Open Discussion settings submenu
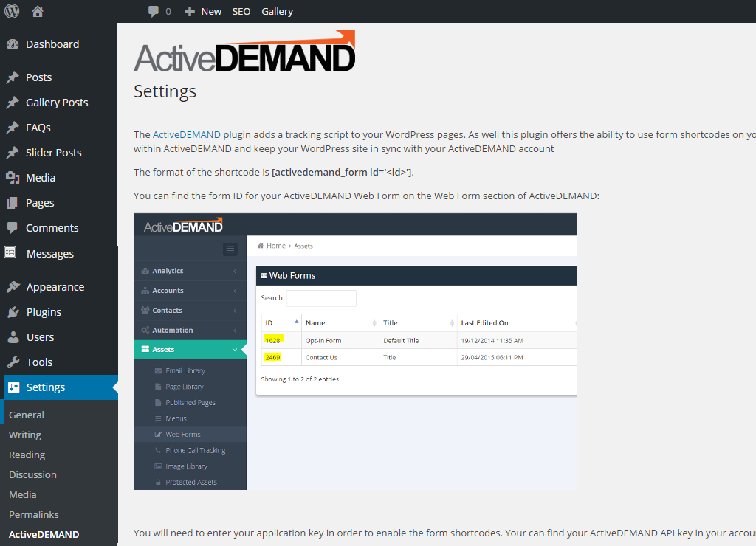 coord(32,474)
